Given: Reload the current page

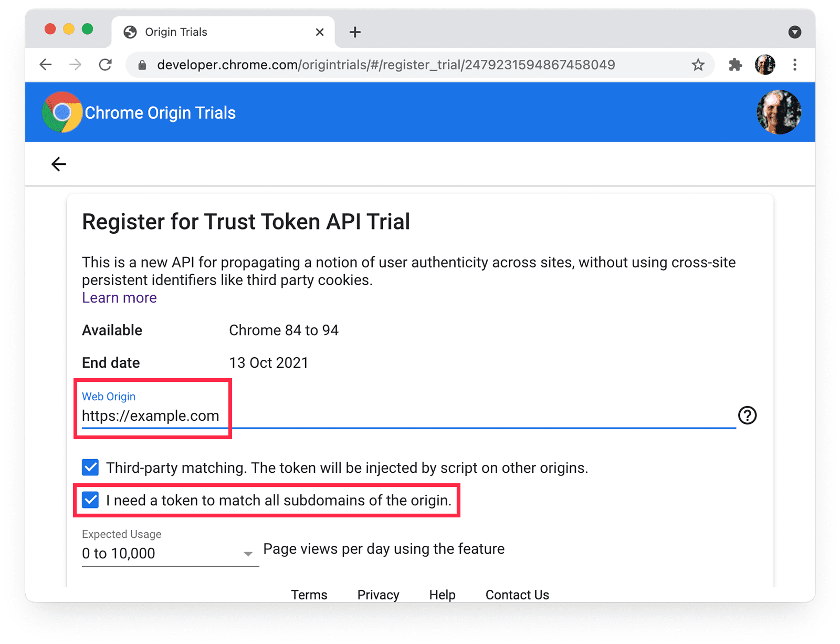Looking at the screenshot, I should click(x=105, y=65).
